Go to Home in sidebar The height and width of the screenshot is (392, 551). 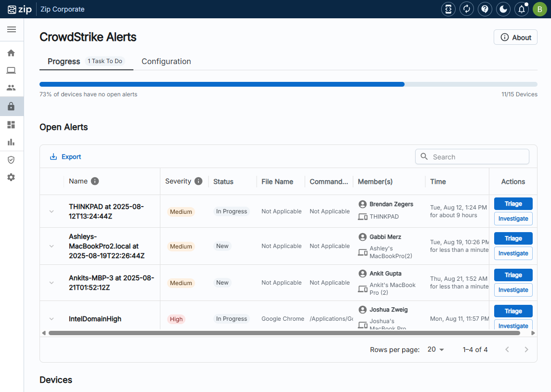click(x=11, y=53)
